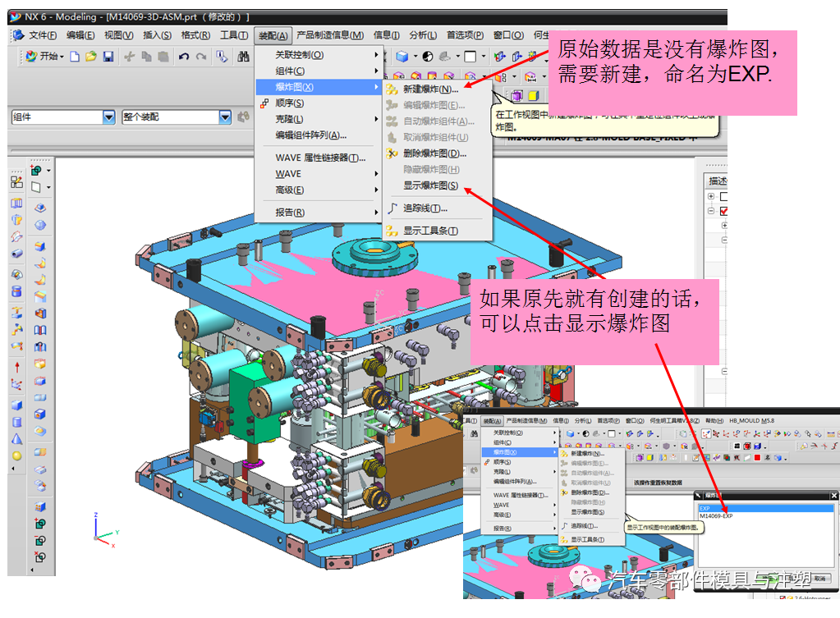Click the blue shaded cube render icon
The height and width of the screenshot is (618, 840).
(x=402, y=57)
